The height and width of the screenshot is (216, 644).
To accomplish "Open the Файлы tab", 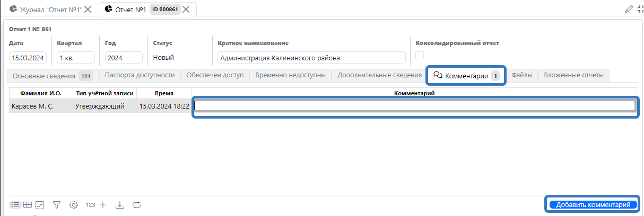I will (x=521, y=75).
